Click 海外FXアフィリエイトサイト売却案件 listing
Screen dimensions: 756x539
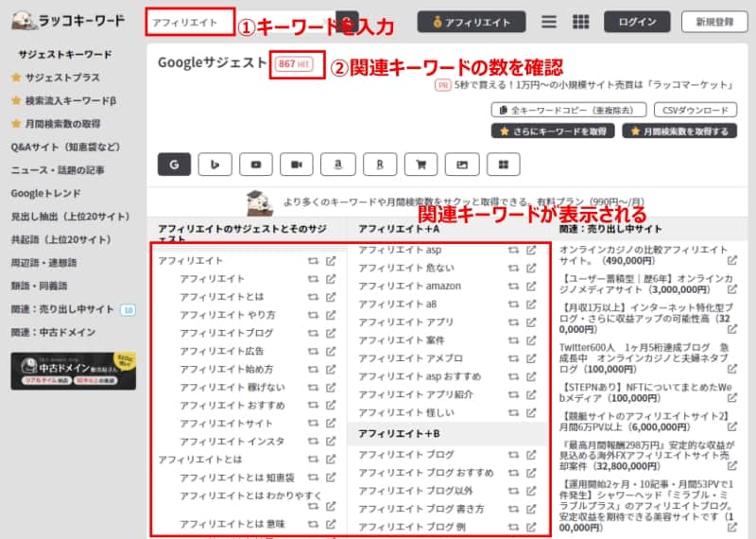click(x=646, y=455)
